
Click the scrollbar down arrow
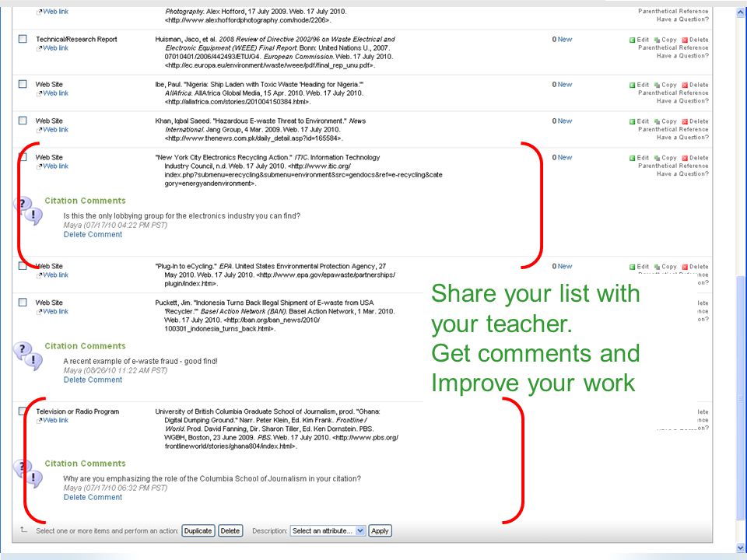click(741, 548)
